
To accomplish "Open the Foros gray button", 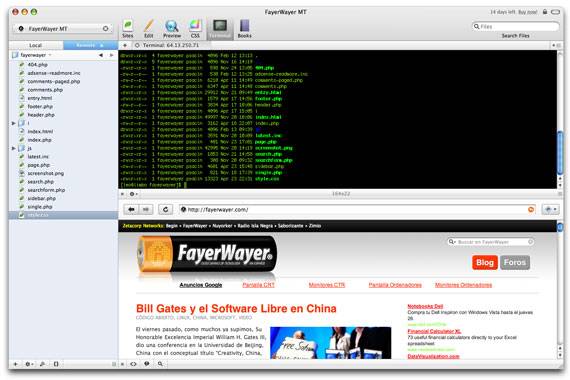I will 515,263.
